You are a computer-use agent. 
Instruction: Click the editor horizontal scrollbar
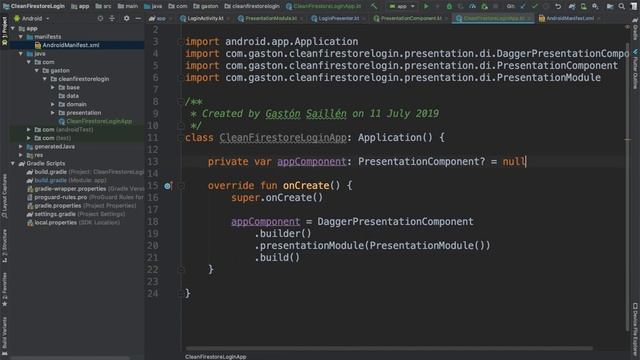coord(389,349)
